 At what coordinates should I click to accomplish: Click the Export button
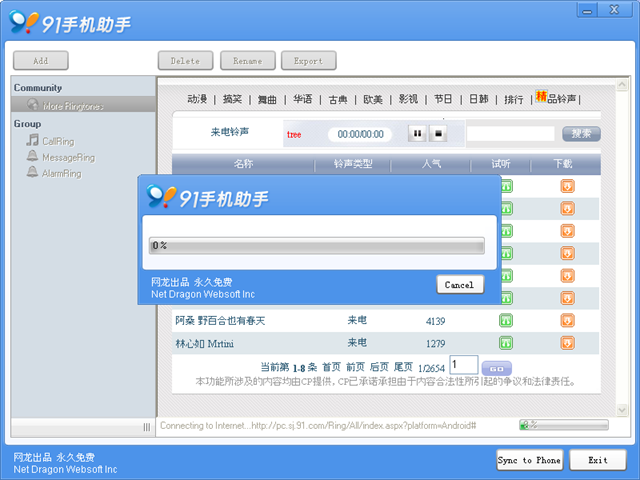309,61
